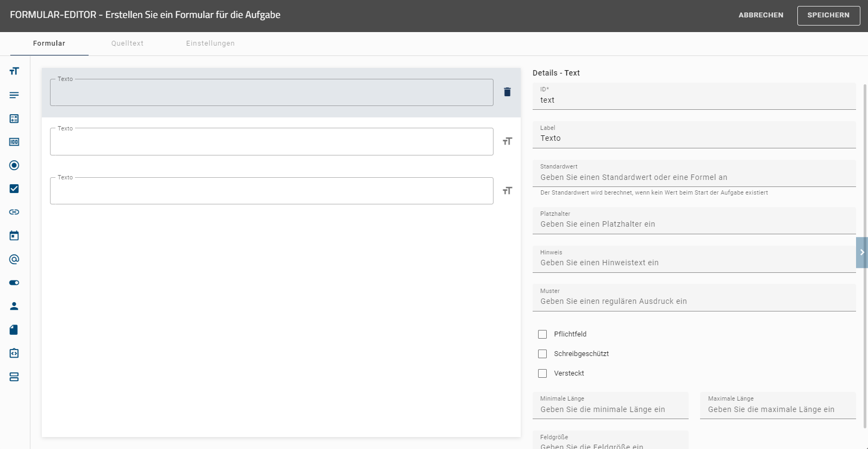868x449 pixels.
Task: Enable the Pflichtfeld checkbox
Action: tap(542, 334)
